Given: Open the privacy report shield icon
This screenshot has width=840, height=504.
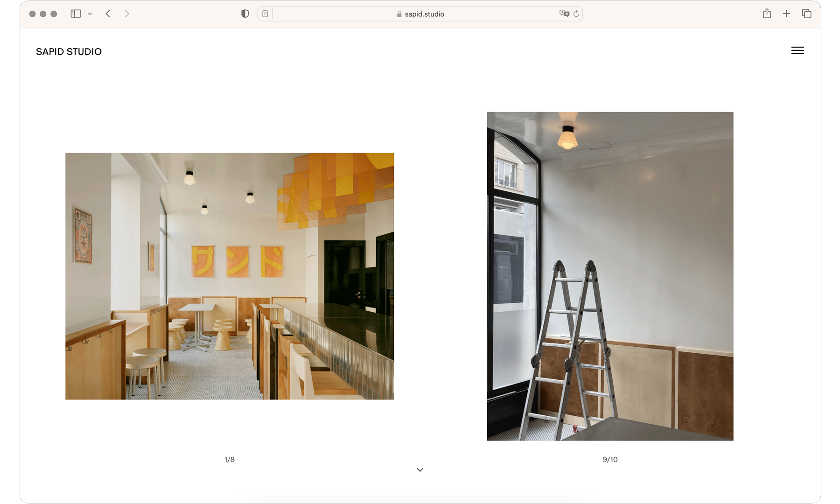Looking at the screenshot, I should (x=245, y=14).
